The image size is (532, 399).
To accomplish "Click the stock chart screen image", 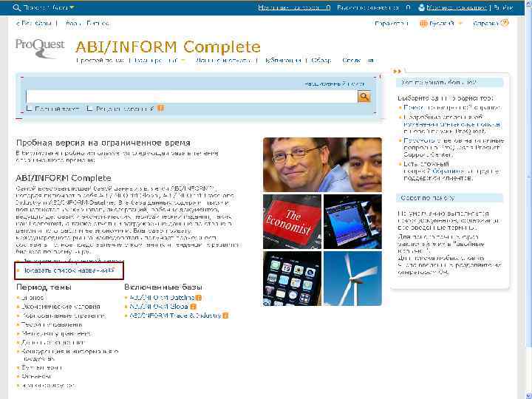I will [352, 222].
